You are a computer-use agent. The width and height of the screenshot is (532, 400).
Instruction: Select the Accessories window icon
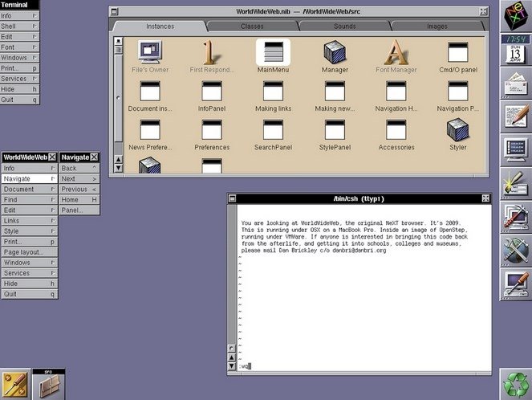[x=396, y=129]
